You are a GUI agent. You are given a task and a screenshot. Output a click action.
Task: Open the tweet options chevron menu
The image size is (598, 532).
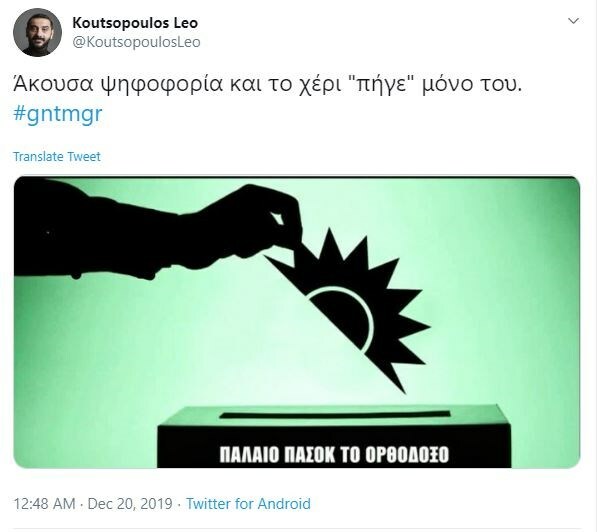pos(574,21)
